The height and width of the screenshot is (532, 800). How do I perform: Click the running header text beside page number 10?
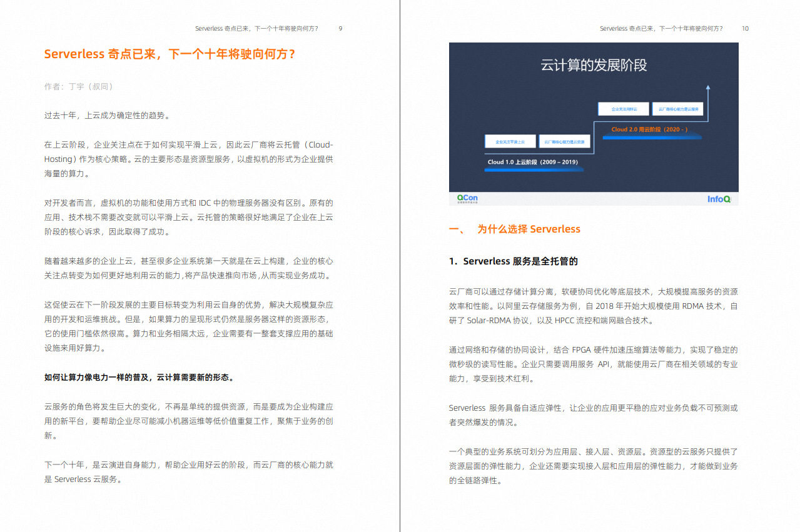(661, 28)
